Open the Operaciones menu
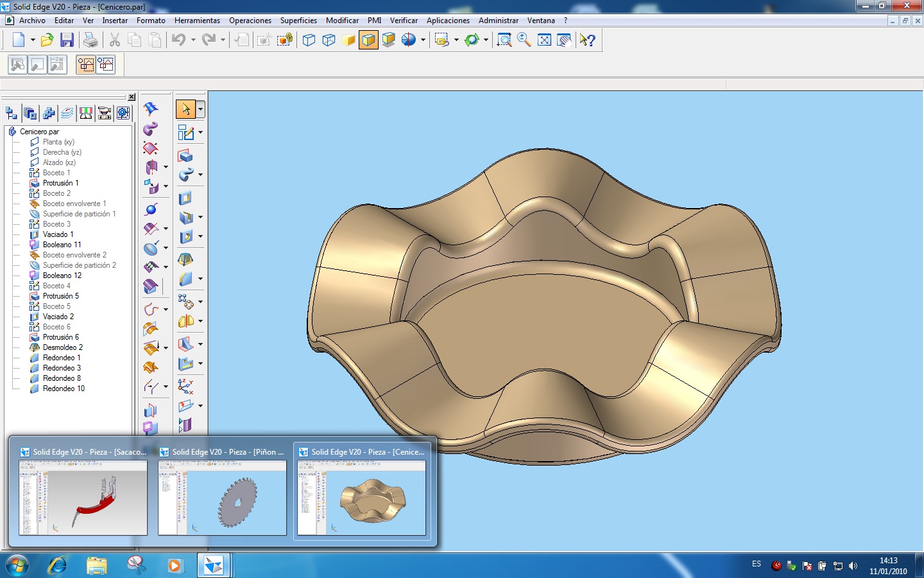The height and width of the screenshot is (578, 924). click(x=250, y=21)
